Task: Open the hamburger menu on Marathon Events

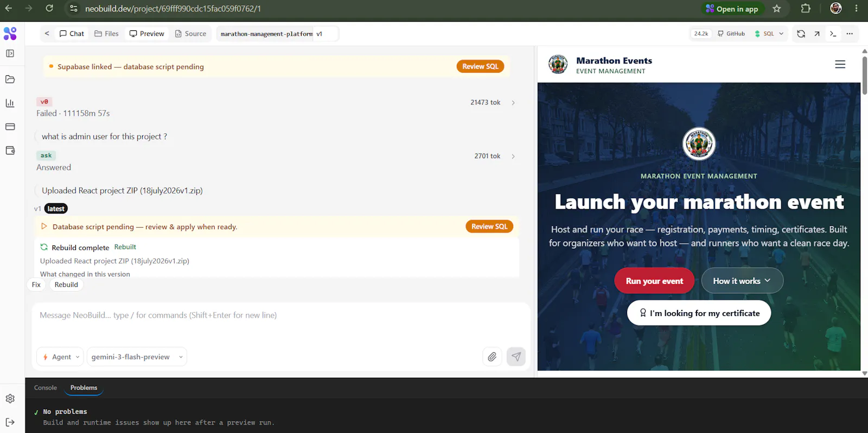Action: pos(840,64)
